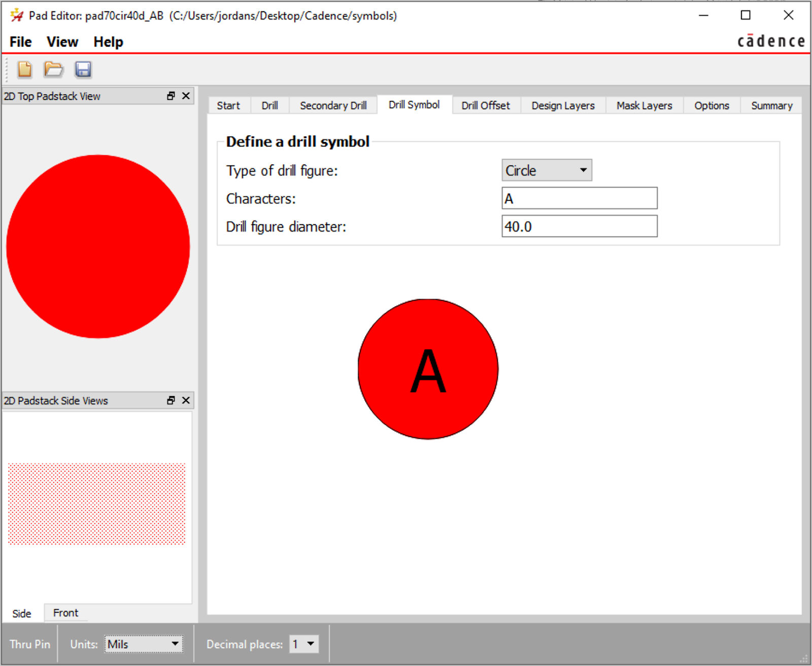
Task: Click the dotted red side view preview
Action: point(97,504)
